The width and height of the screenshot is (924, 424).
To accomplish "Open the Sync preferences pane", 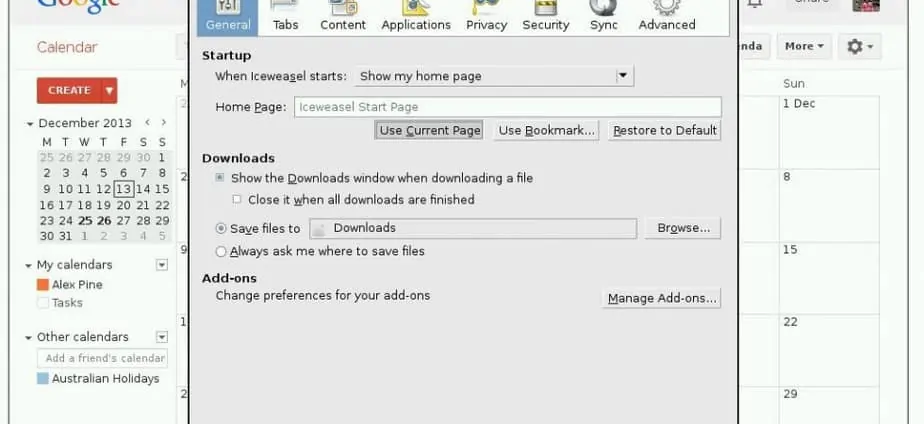I will click(603, 17).
